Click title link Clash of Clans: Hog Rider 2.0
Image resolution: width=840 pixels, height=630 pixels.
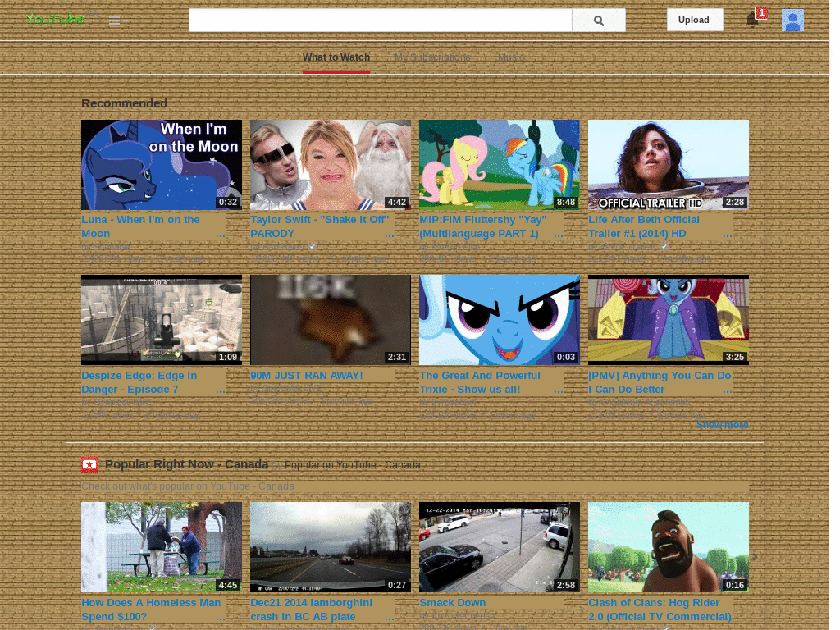[x=660, y=609]
